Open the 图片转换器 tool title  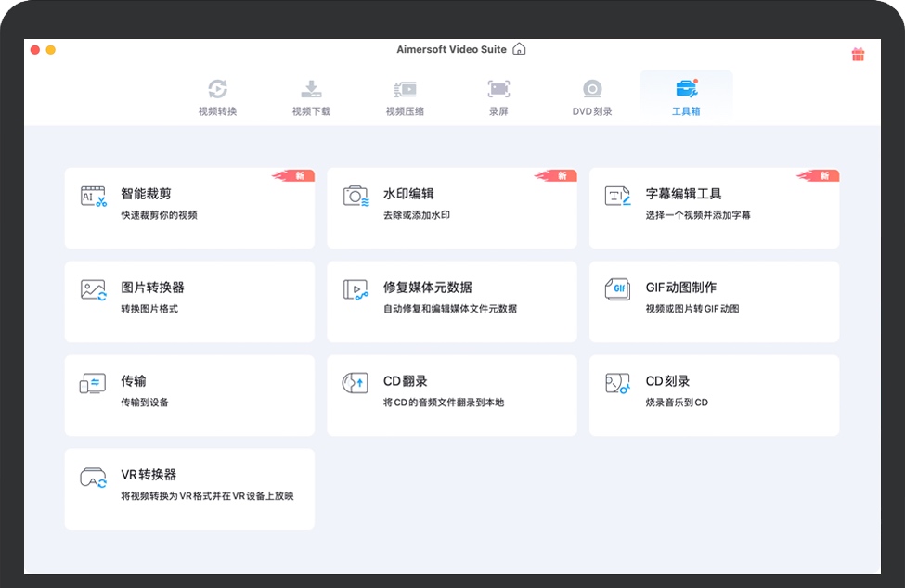[152, 288]
